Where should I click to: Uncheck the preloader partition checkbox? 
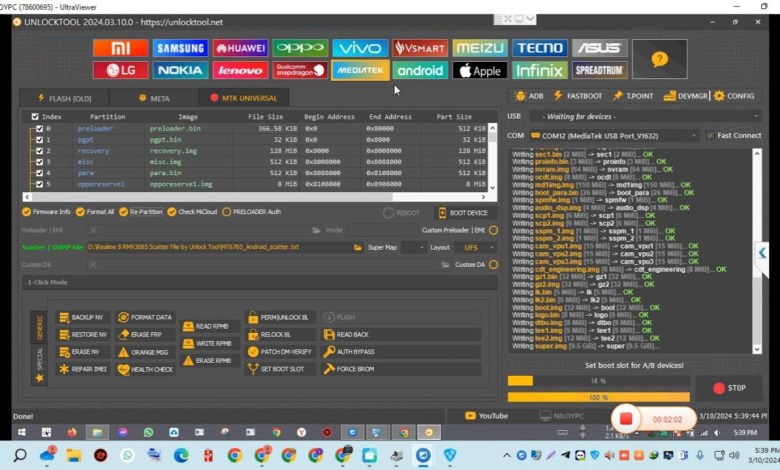pyautogui.click(x=39, y=128)
